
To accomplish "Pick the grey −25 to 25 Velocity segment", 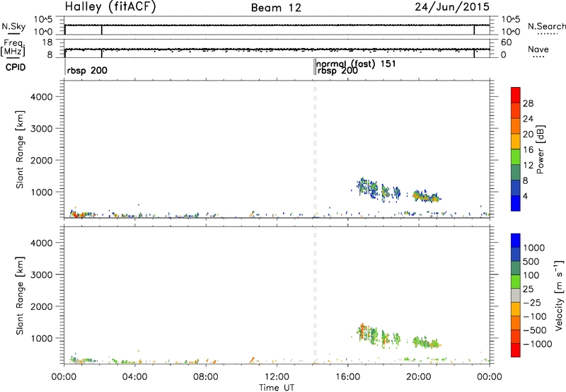I will 516,295.
